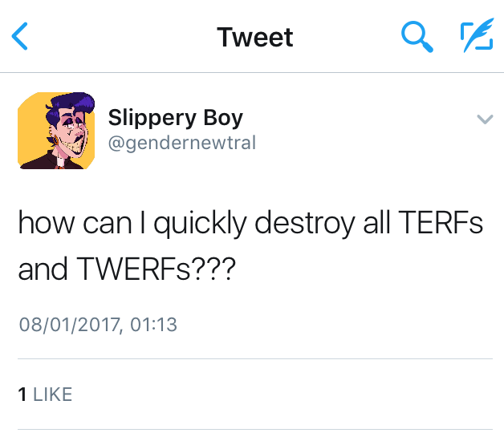Click the yellow background of the avatar
The height and width of the screenshot is (437, 504).
[29, 108]
